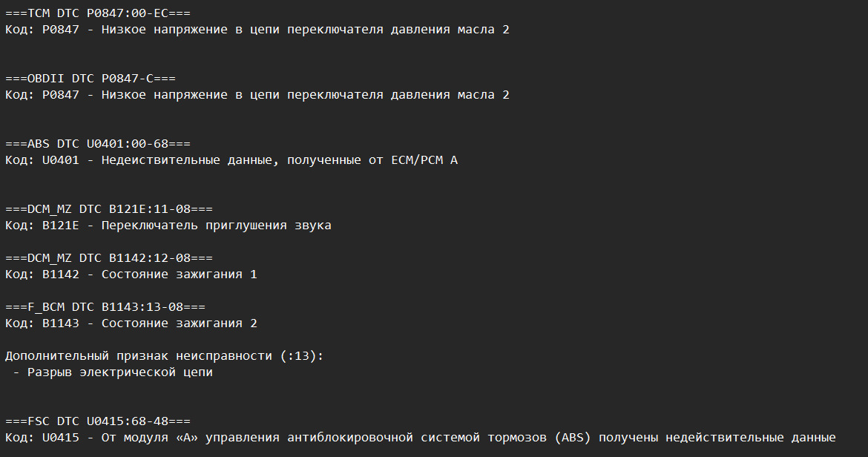
Task: Select the P0847 description under the TCM header
Action: (x=257, y=30)
